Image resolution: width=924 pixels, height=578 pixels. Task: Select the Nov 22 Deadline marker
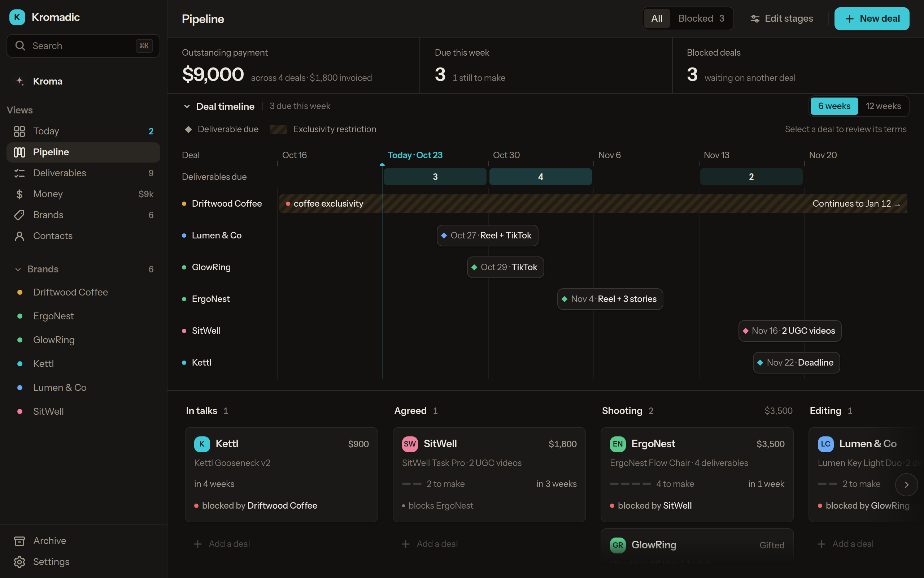coord(797,362)
